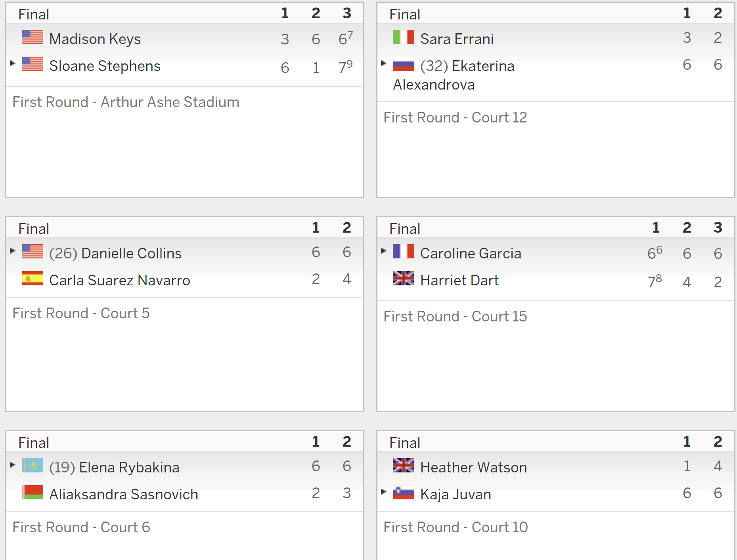
Task: Click winner arrow beside Sloane Stephens
Action: [13, 63]
